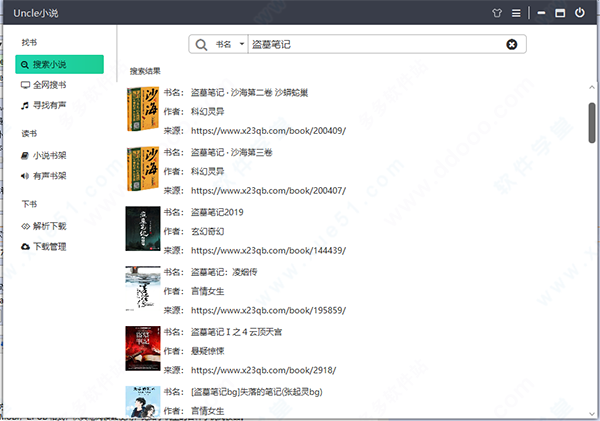Click the 失落的笔记 book cover
The width and height of the screenshot is (600, 421).
coord(143,401)
